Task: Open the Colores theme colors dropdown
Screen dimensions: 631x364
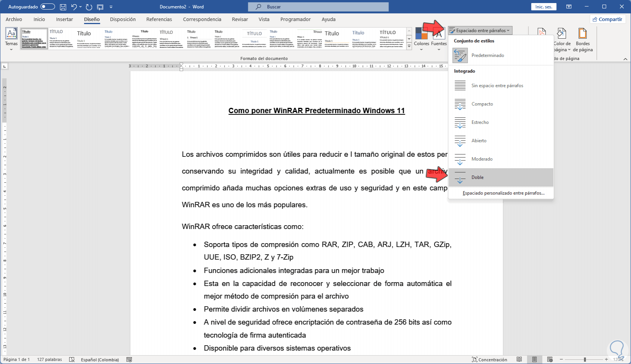Action: click(421, 39)
